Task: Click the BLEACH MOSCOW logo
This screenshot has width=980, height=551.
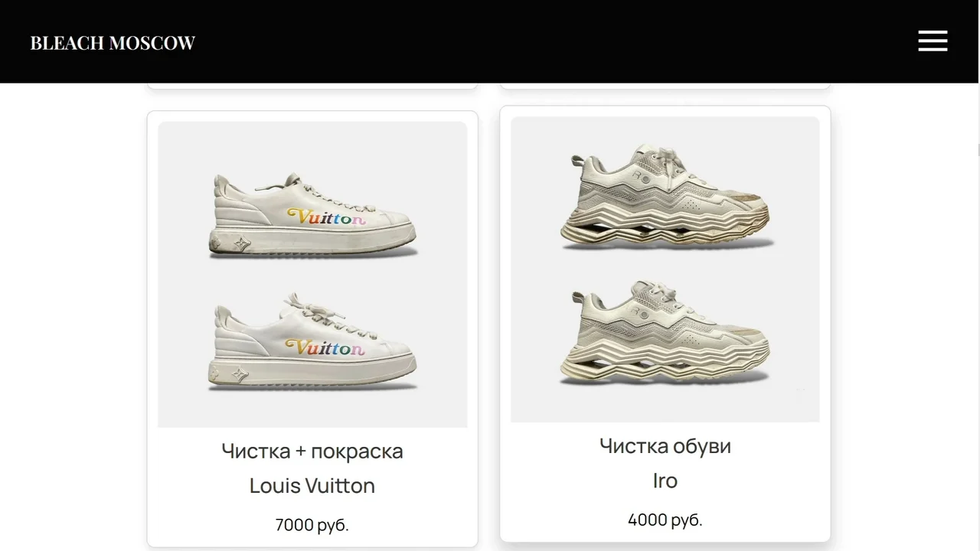Action: click(x=113, y=43)
